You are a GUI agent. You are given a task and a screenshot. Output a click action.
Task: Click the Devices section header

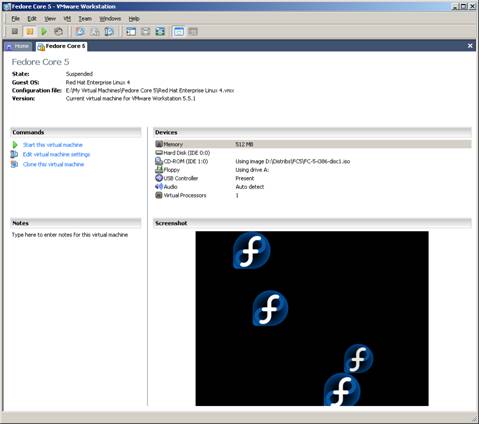tap(312, 132)
